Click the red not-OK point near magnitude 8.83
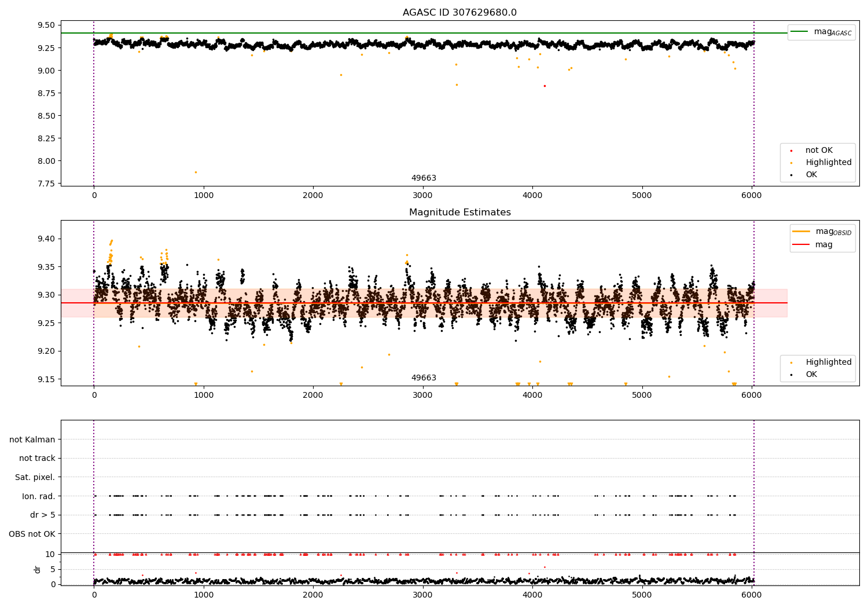This screenshot has height=608, width=868. (545, 86)
